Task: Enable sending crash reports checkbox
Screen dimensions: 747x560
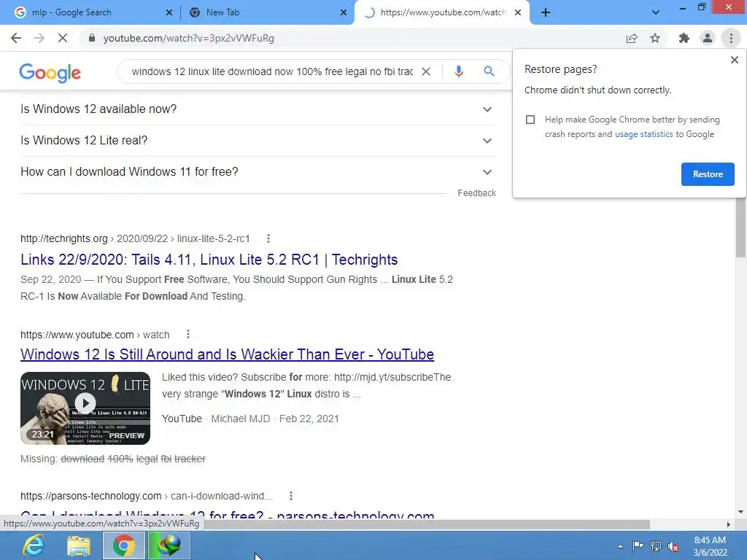Action: pos(530,120)
